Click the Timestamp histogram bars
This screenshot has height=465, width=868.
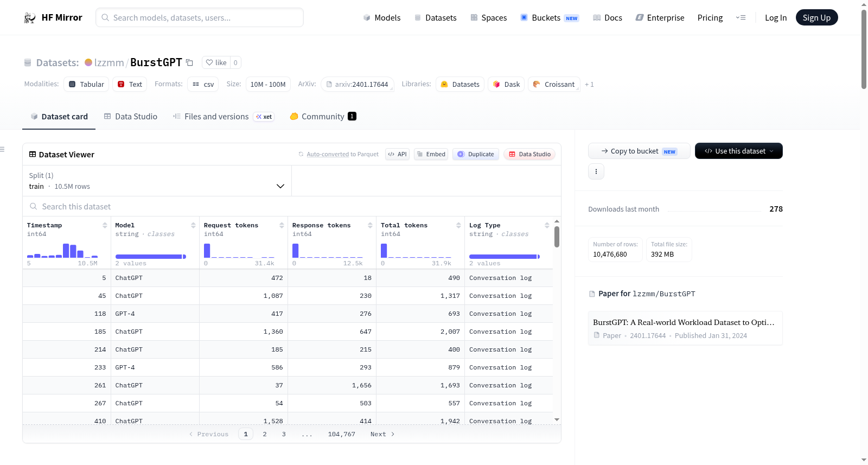(x=62, y=250)
